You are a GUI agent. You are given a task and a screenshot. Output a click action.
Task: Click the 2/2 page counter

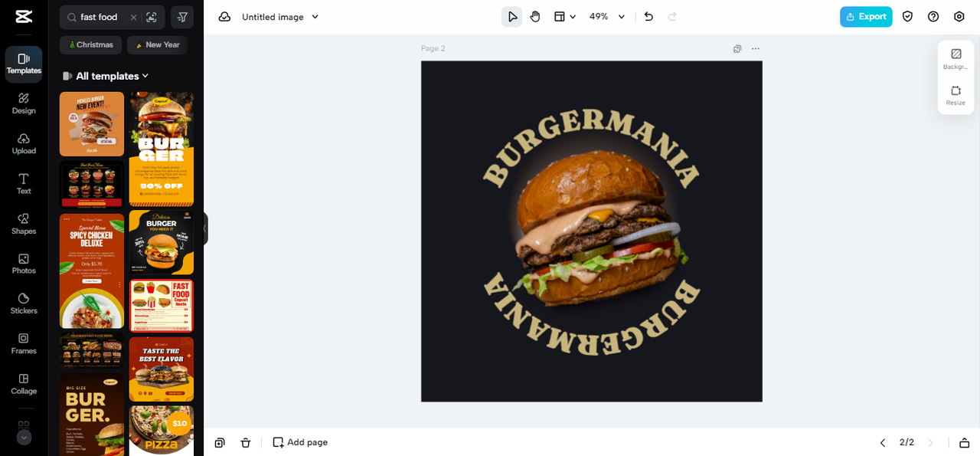click(x=906, y=443)
